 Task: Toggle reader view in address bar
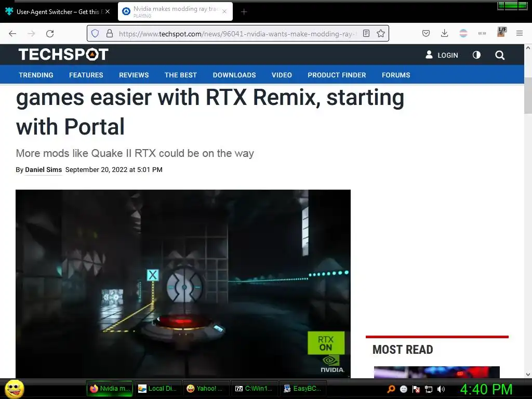366,33
